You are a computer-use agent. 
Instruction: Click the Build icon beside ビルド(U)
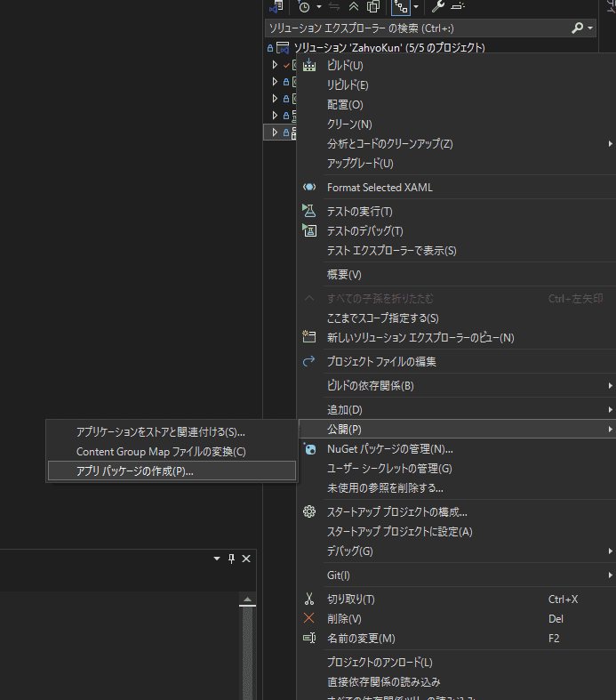(309, 65)
